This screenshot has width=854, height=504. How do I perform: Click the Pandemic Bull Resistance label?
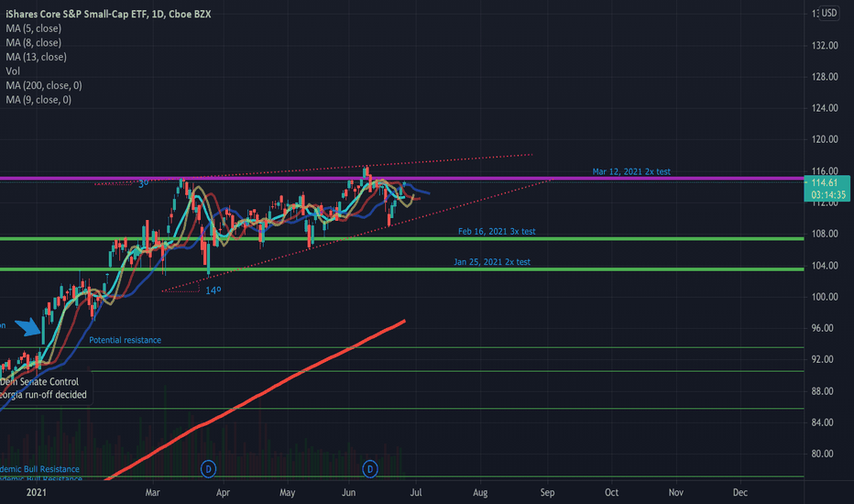pos(39,469)
